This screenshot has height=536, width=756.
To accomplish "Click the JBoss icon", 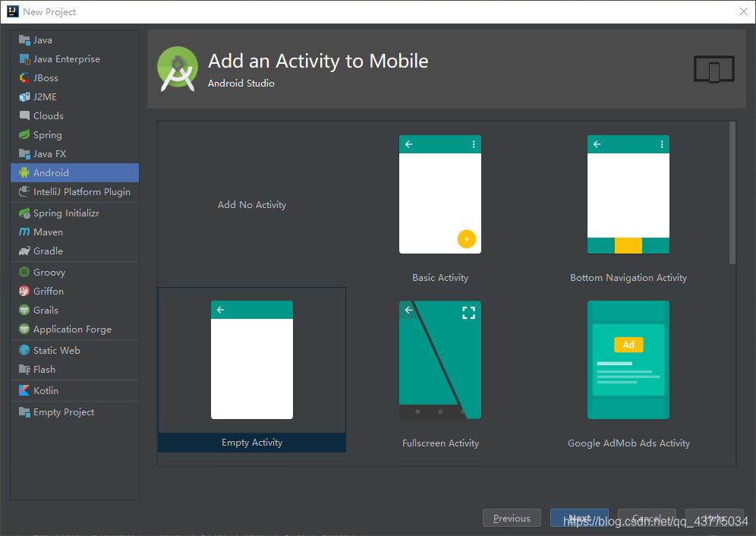I will click(x=24, y=77).
